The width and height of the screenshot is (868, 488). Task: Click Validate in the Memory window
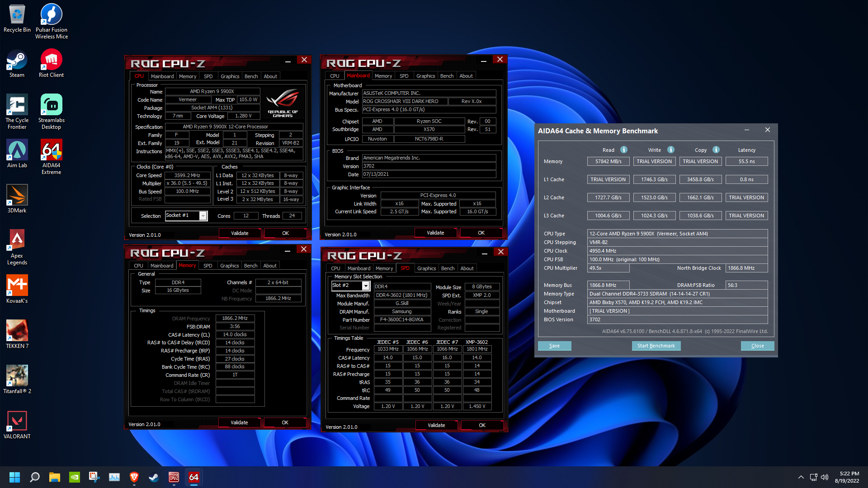[239, 422]
